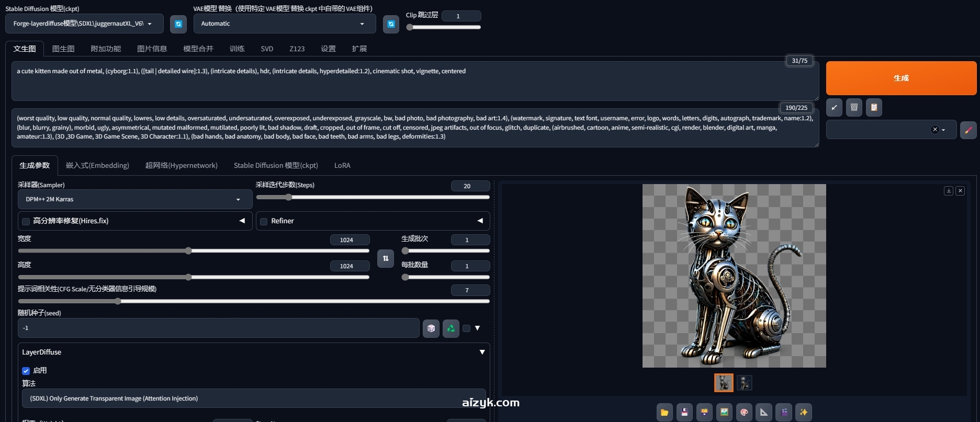Click the orange 生成 generate button
This screenshot has height=422, width=980.
[900, 78]
